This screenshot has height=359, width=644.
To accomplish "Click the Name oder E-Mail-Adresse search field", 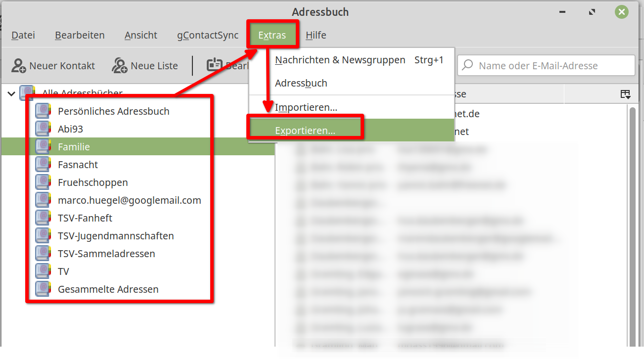I will 549,66.
